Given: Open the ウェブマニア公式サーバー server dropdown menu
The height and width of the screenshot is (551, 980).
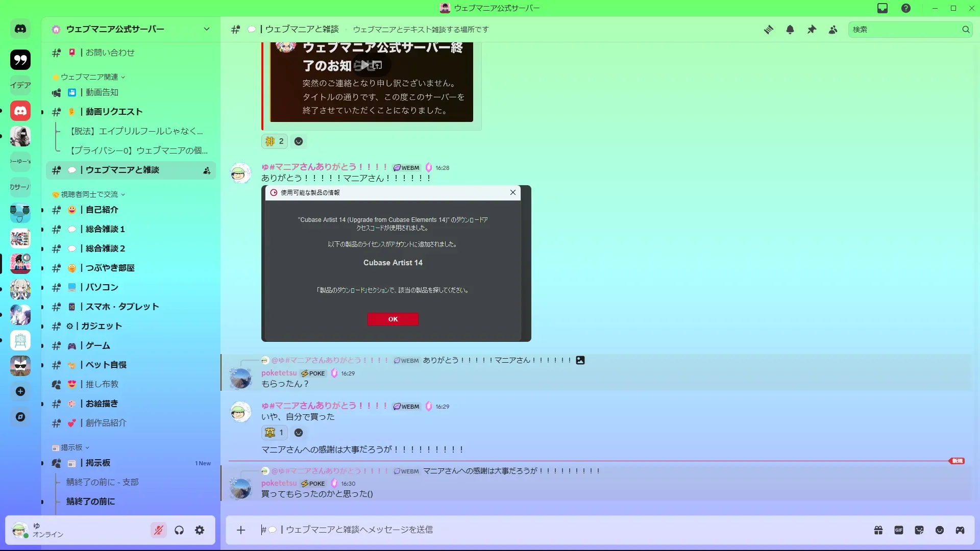Looking at the screenshot, I should [206, 29].
